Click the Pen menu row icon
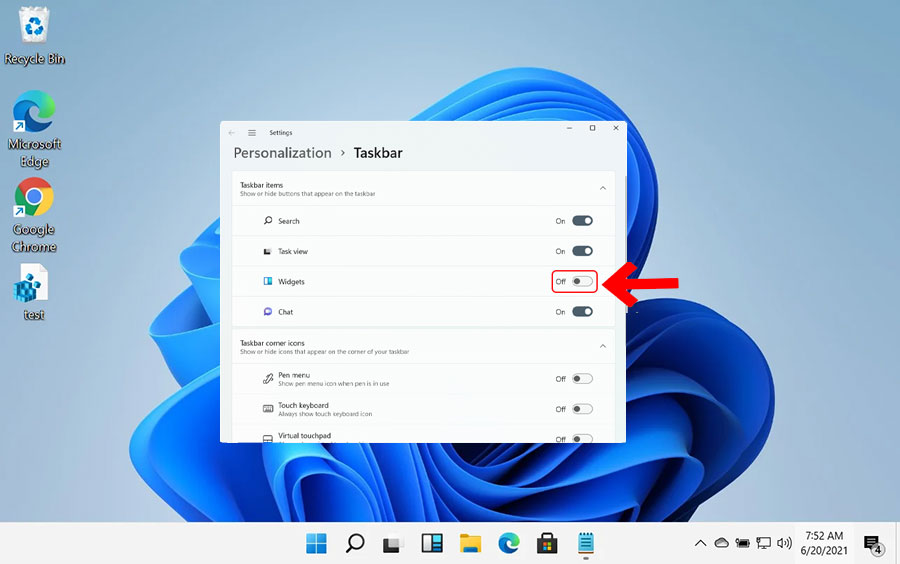The width and height of the screenshot is (900, 564). [267, 379]
